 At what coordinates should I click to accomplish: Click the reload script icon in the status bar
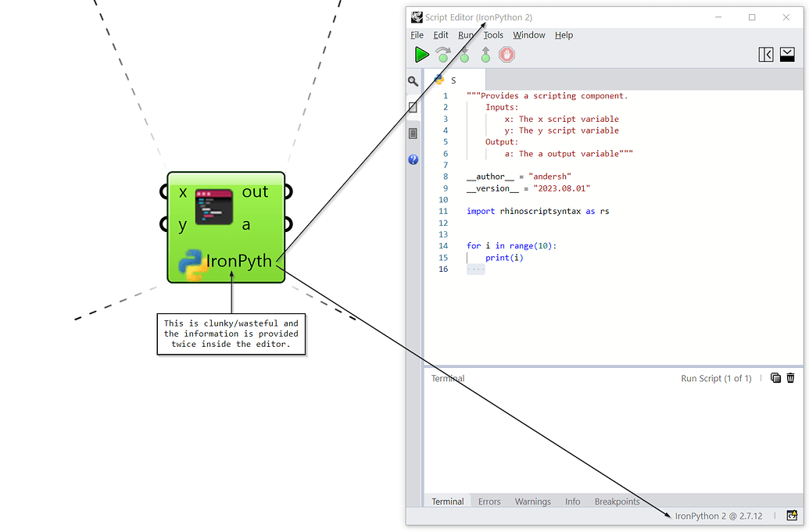tap(791, 515)
